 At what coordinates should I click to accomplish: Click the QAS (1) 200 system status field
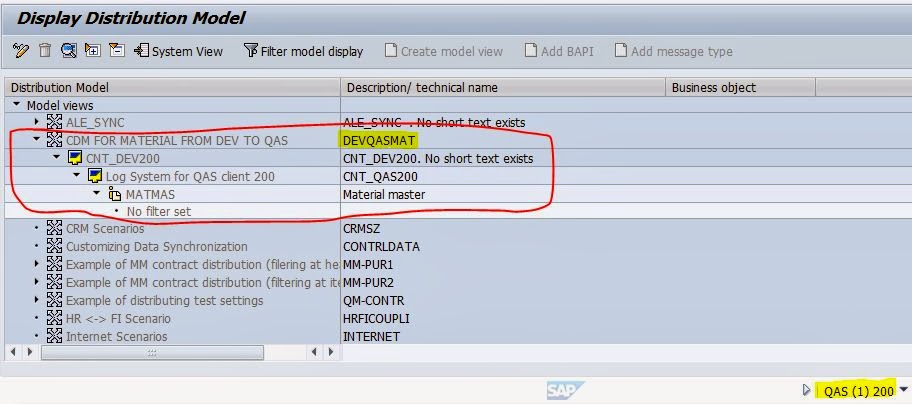[858, 391]
